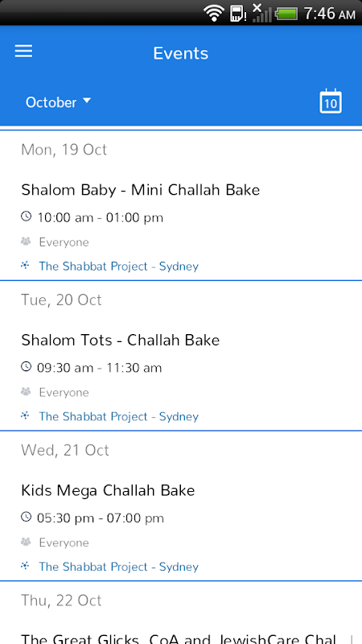Open the Great Glicks, CoA and JewishCare event
Image resolution: width=362 pixels, height=644 pixels.
tap(179, 638)
